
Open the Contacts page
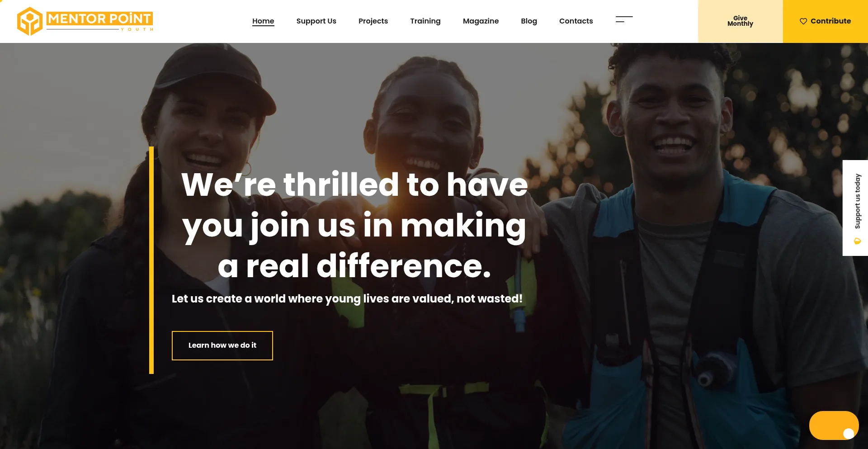(576, 21)
